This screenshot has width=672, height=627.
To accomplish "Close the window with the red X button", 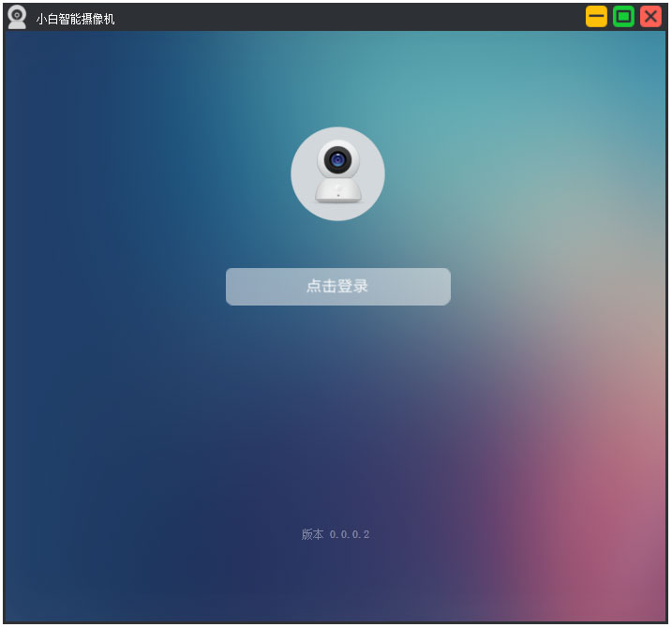I will (650, 17).
